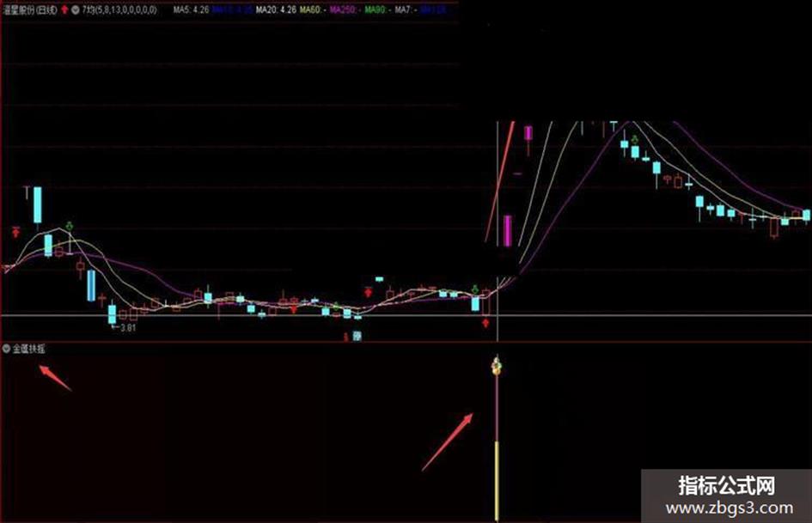
Task: Click the purple section of the signal bar
Action: pos(497,408)
